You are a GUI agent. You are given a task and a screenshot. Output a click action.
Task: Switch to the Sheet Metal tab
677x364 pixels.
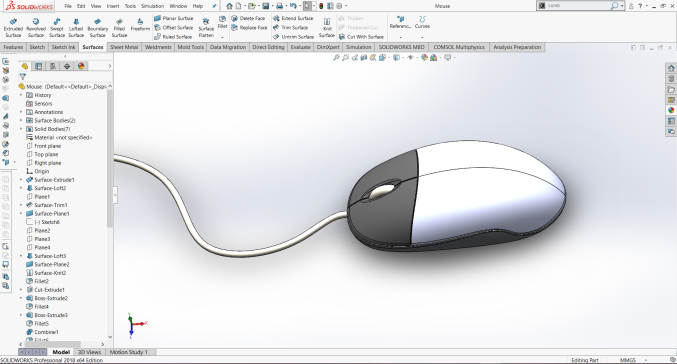(124, 47)
